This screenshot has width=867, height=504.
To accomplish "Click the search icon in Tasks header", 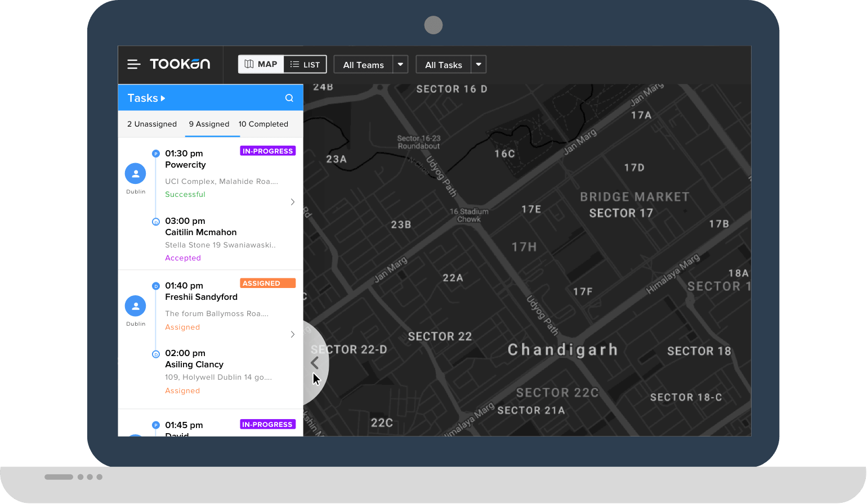I will point(289,98).
